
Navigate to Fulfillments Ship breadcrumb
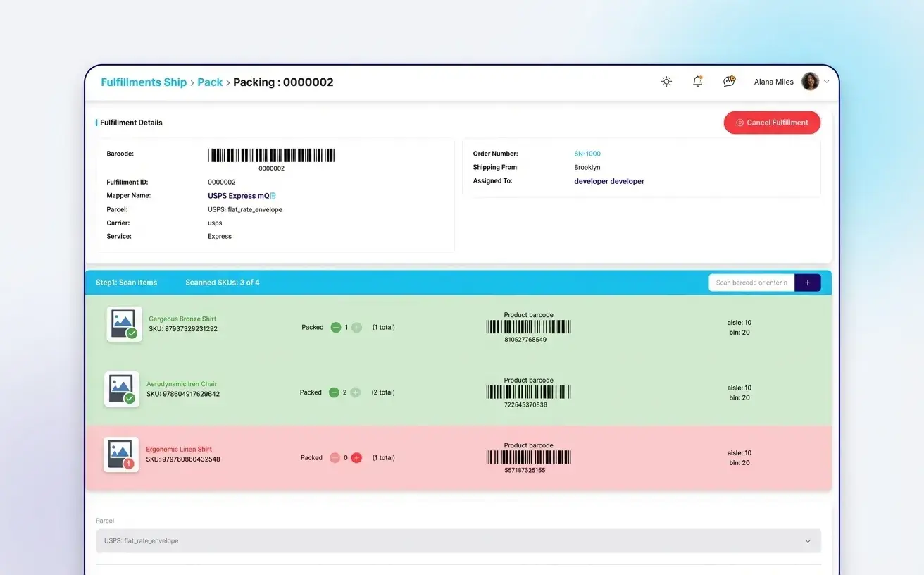[x=143, y=82]
